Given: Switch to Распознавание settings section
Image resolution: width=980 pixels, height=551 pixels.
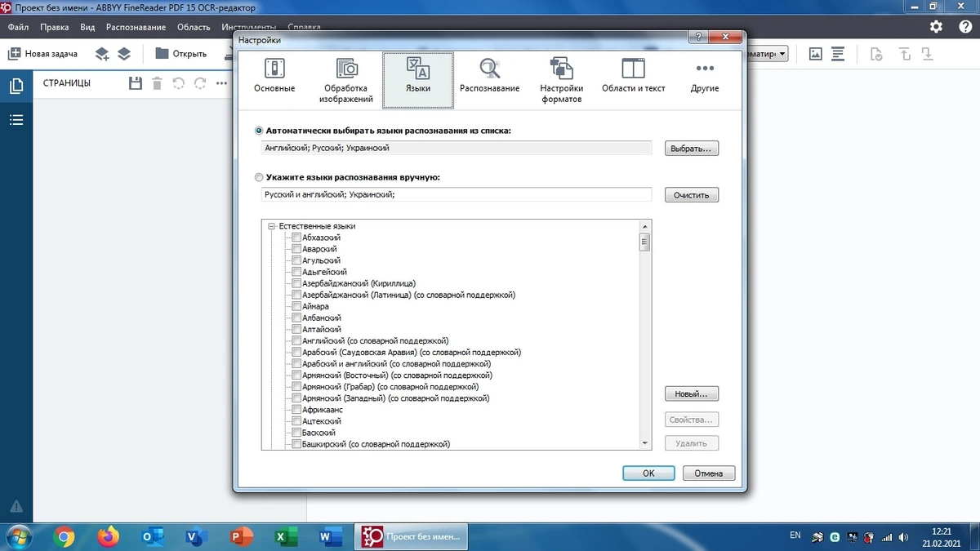Looking at the screenshot, I should click(x=489, y=77).
